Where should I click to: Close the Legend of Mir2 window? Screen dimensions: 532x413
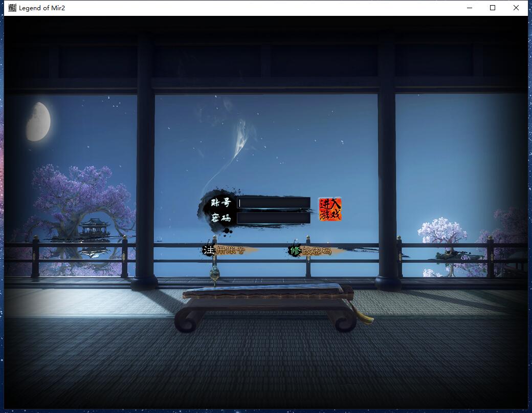pos(516,8)
